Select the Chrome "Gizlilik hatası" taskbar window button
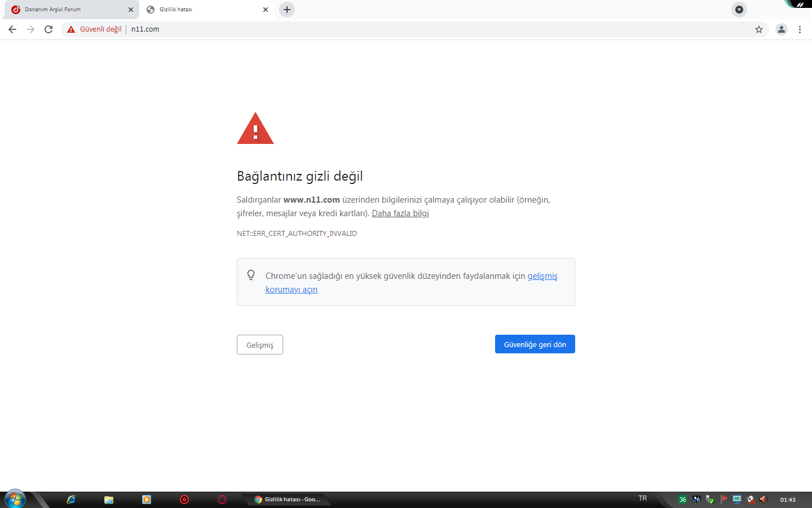 click(288, 500)
